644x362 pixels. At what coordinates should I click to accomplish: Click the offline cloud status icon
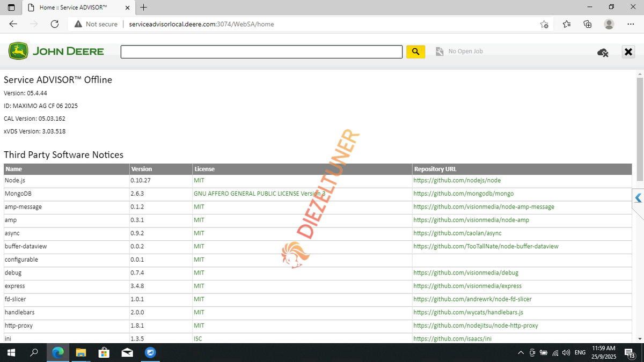coord(603,52)
